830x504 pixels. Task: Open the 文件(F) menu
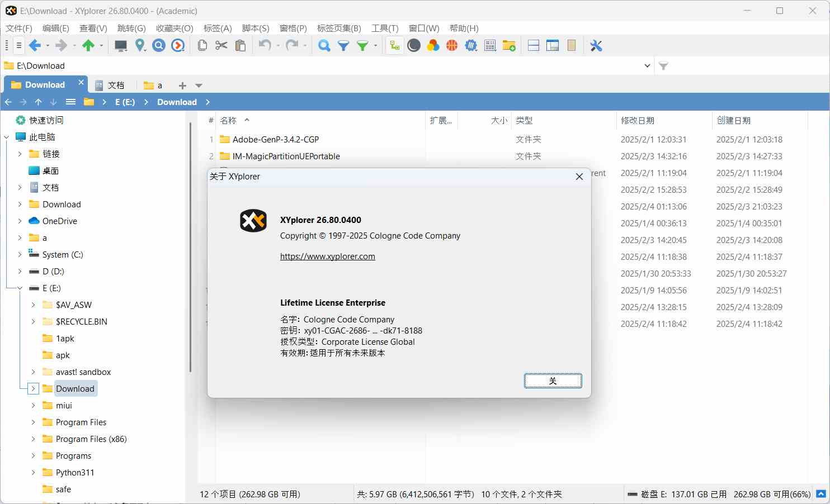click(x=19, y=28)
